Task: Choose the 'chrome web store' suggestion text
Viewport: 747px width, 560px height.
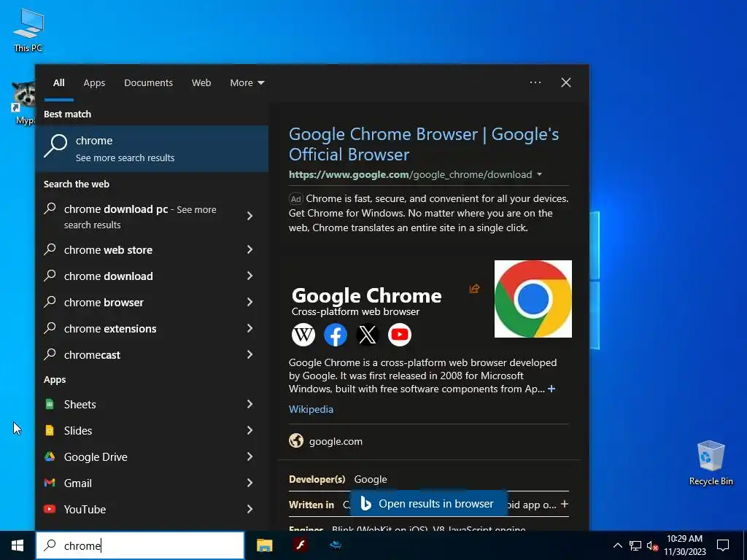Action: pyautogui.click(x=108, y=250)
